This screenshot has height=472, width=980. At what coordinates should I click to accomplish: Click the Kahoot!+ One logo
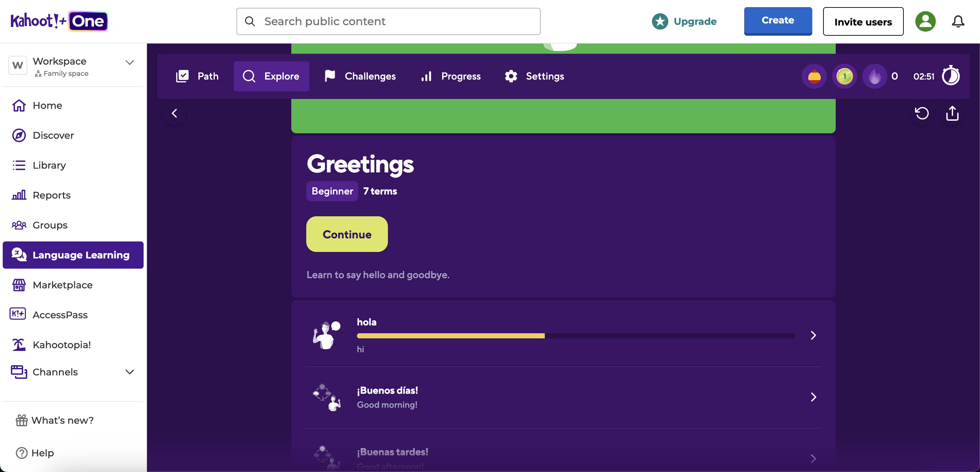(x=59, y=21)
